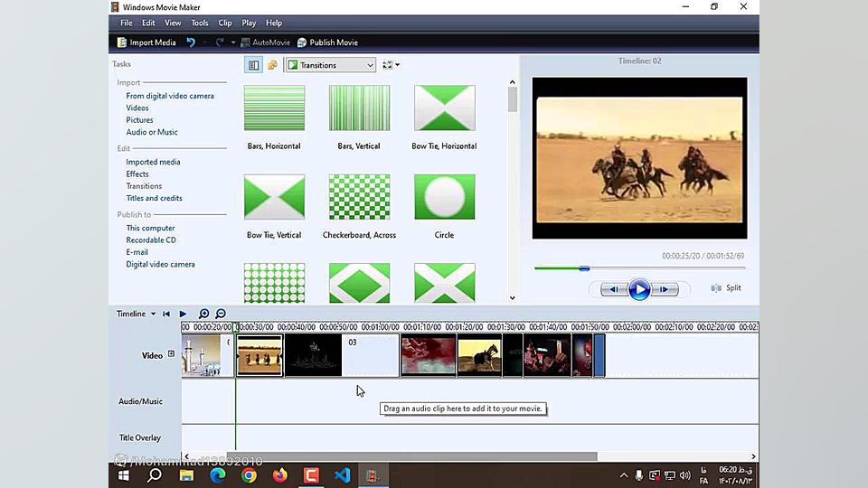Publish to Recordable CD
Viewport: 868px width, 488px height.
(x=151, y=240)
